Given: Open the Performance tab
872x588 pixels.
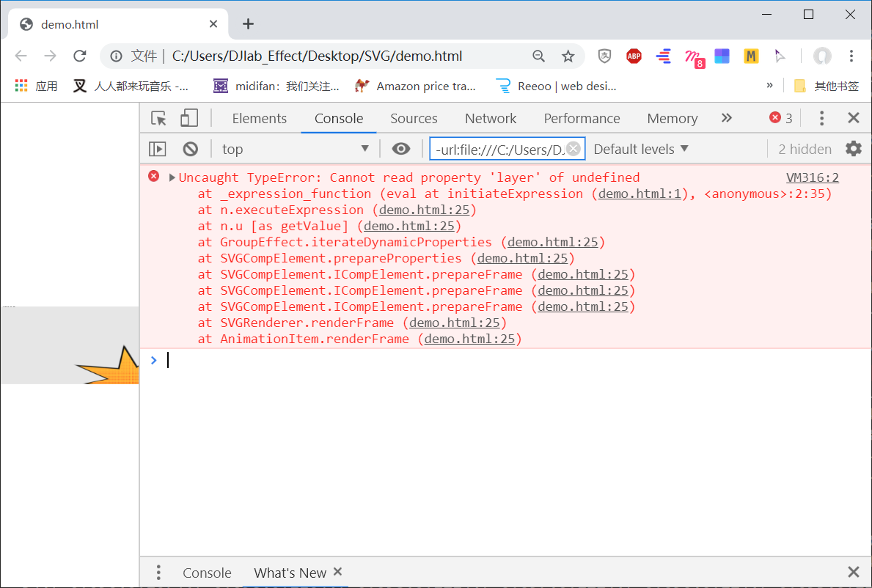Looking at the screenshot, I should [x=582, y=118].
